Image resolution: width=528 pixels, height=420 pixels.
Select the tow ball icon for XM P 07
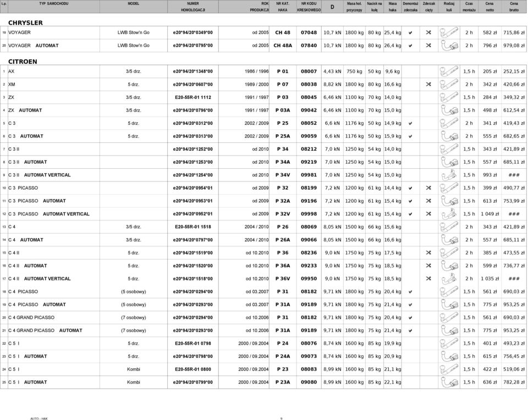point(449,85)
